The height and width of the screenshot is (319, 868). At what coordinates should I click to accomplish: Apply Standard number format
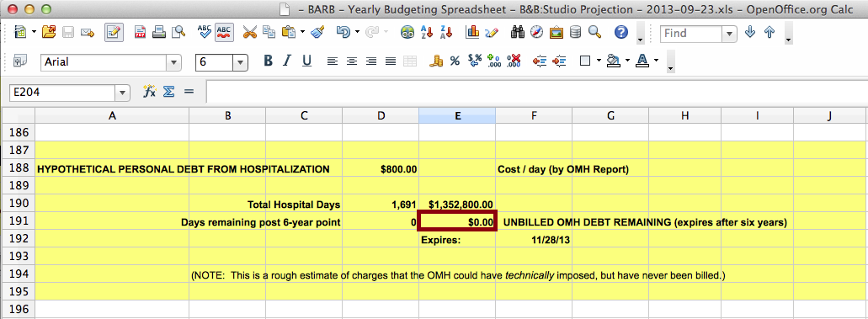pos(475,61)
